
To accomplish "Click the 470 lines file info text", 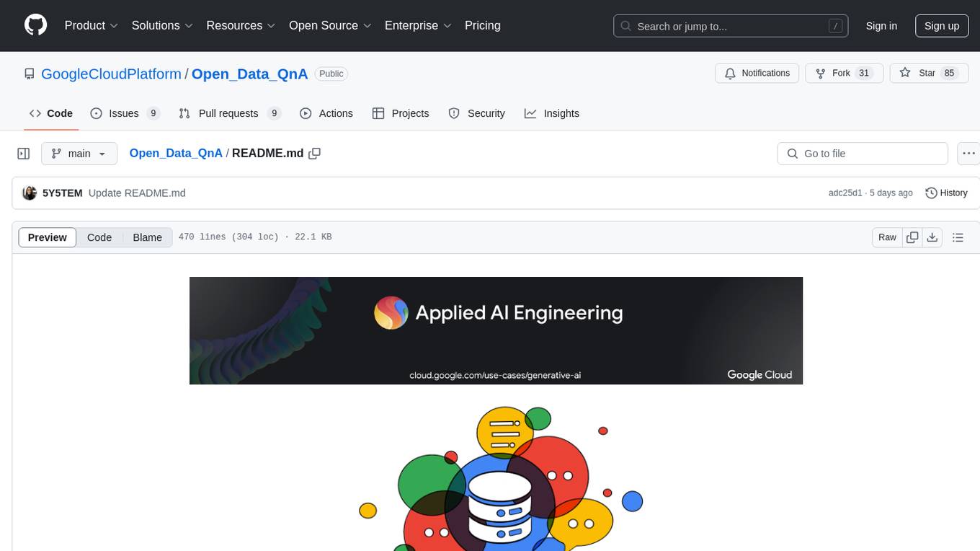I will (254, 237).
